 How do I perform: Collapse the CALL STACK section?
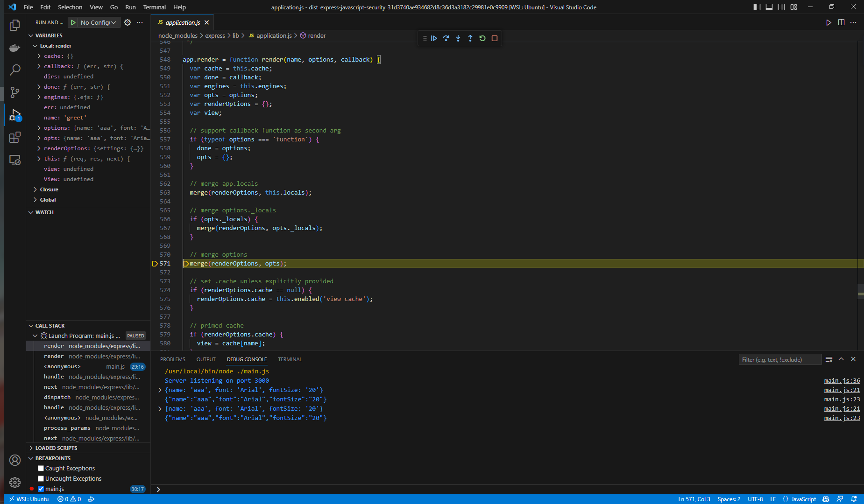31,326
